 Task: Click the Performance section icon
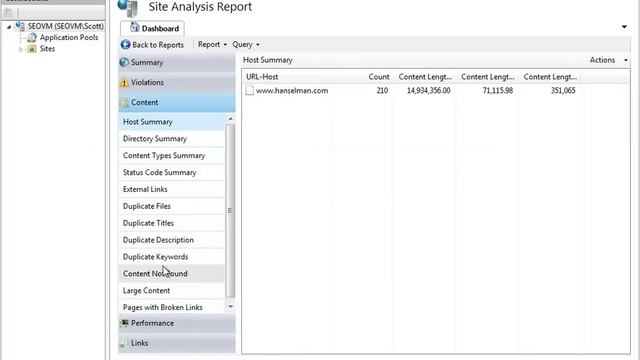pos(124,323)
